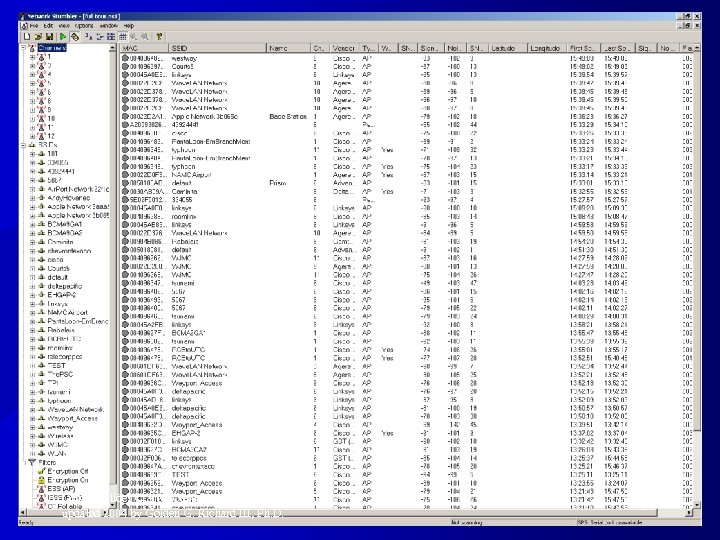Expand the TEST SSID node

coord(32,366)
